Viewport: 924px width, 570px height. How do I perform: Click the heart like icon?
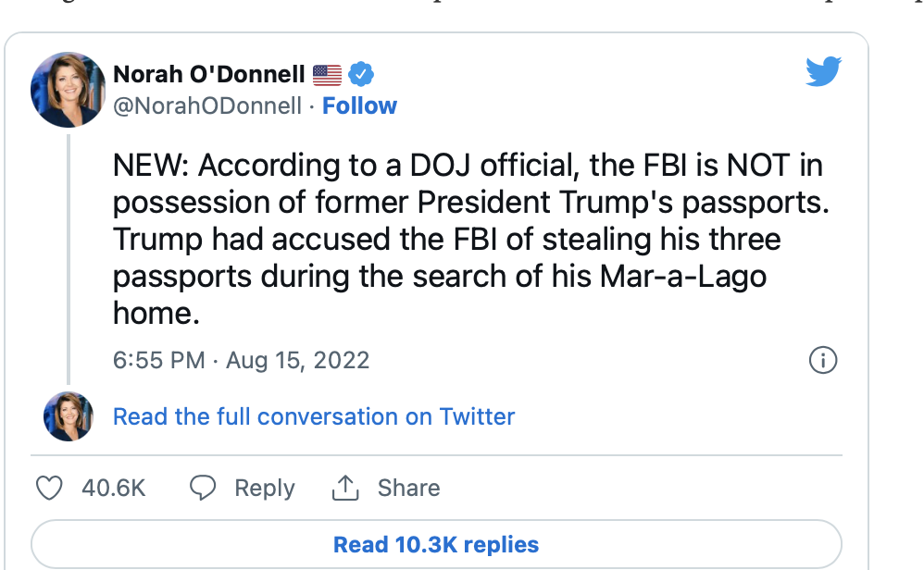pyautogui.click(x=51, y=488)
